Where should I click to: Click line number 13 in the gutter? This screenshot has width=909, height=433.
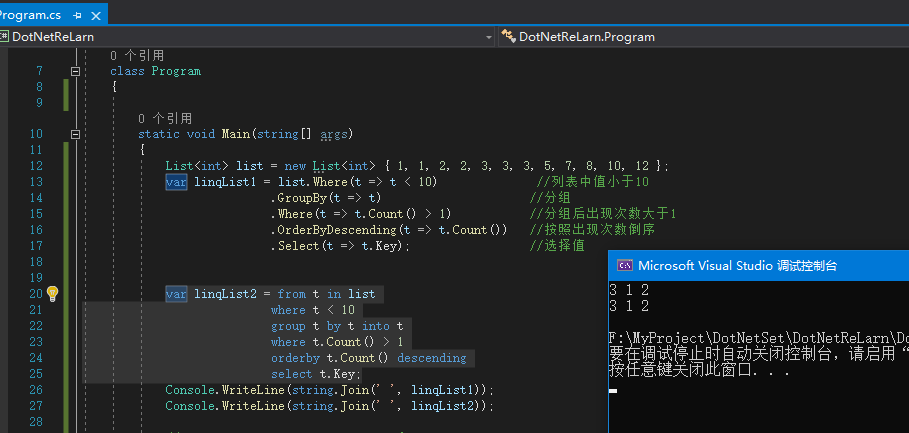point(37,181)
